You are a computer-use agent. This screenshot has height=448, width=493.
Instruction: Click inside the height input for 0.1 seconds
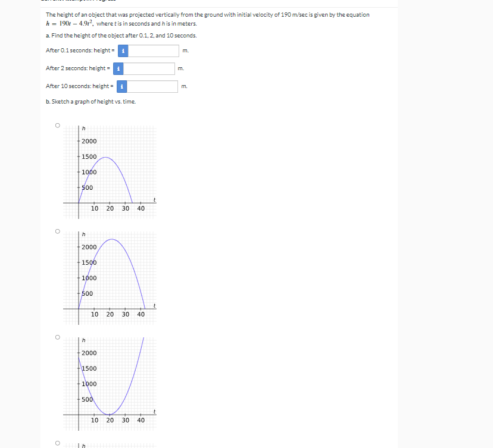(x=153, y=51)
